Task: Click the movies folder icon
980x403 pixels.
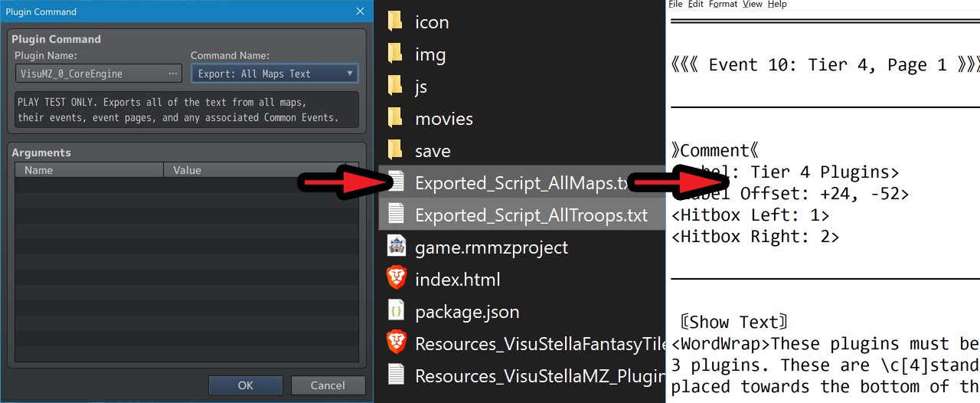Action: [x=395, y=118]
